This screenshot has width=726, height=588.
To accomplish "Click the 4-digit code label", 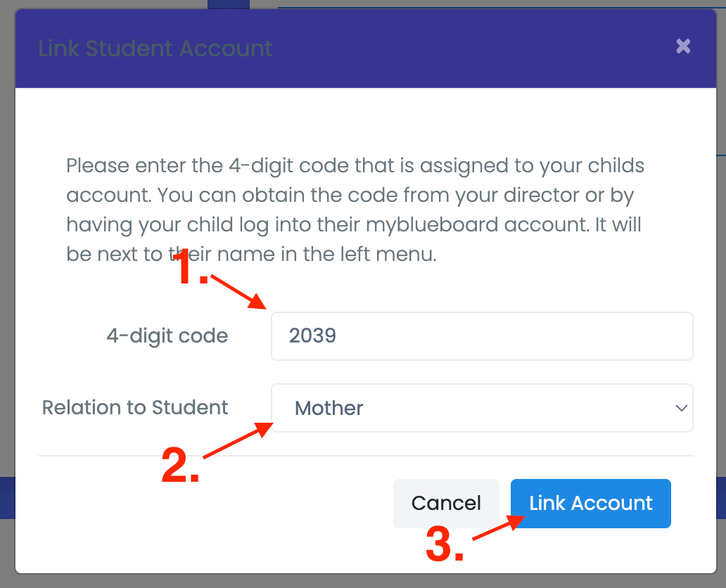I will pos(167,336).
